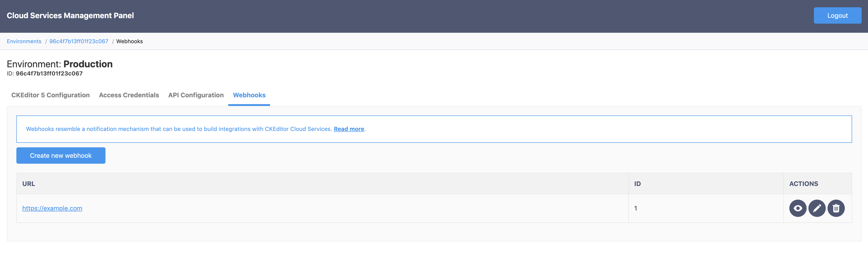Open the https://example.com webhook URL
This screenshot has width=868, height=256.
(52, 208)
